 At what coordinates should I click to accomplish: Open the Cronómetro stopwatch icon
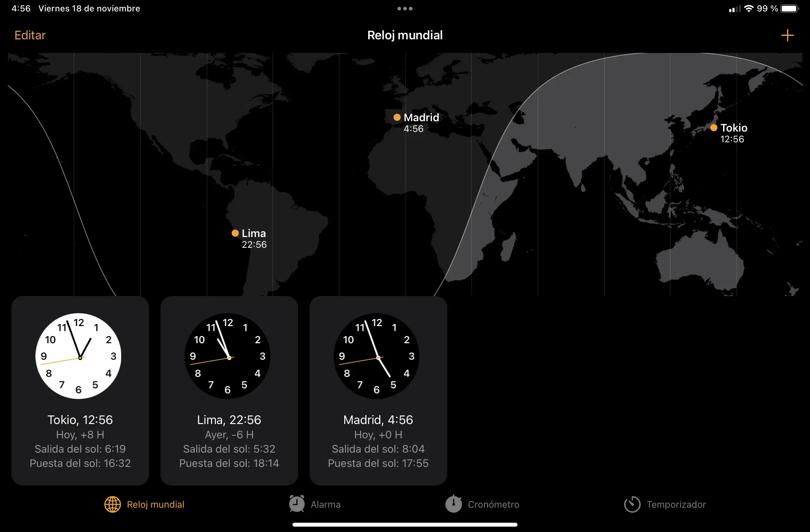tap(454, 504)
